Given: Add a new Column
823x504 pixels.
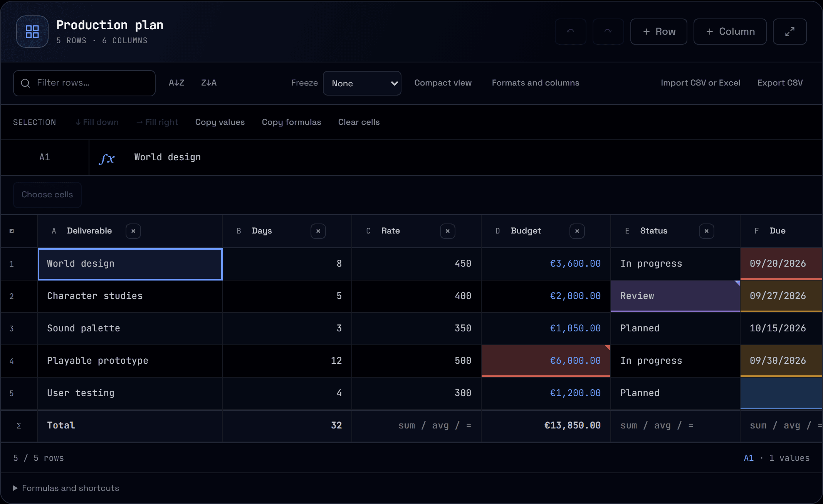Looking at the screenshot, I should [x=730, y=32].
